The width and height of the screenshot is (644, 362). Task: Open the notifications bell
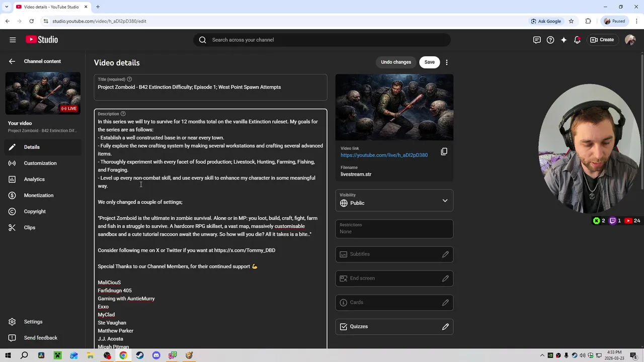pos(577,40)
